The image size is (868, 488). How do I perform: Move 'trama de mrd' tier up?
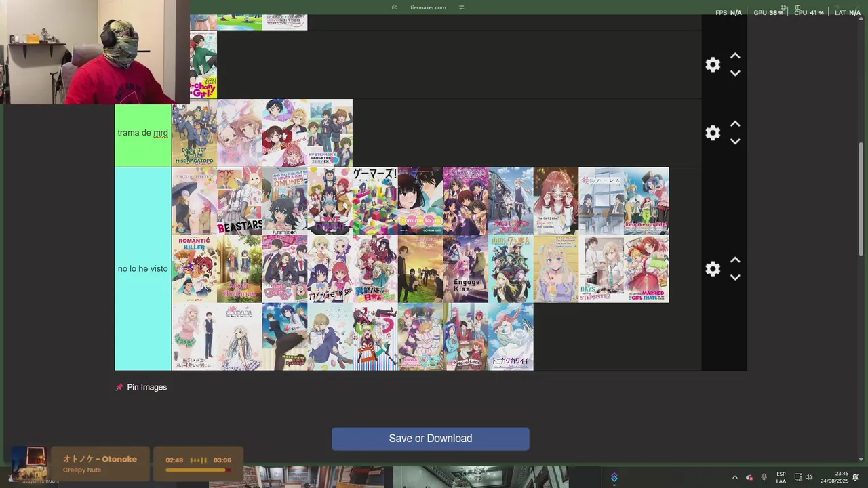click(x=735, y=124)
